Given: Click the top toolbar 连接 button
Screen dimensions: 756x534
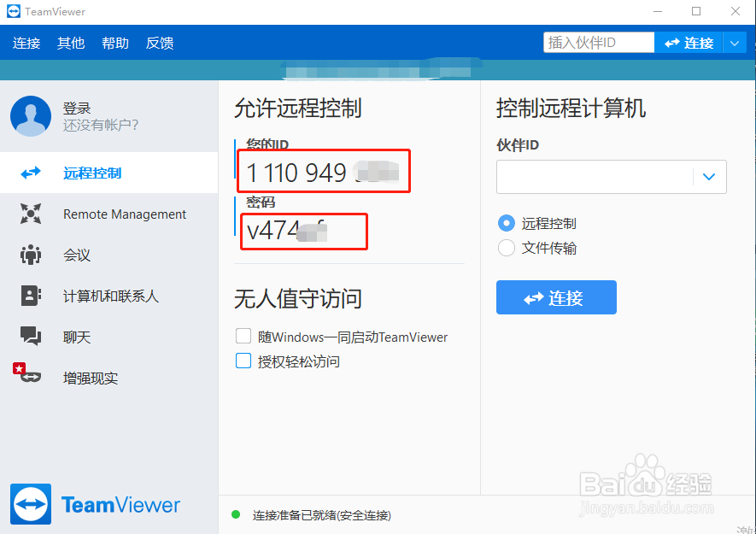Looking at the screenshot, I should (x=689, y=43).
